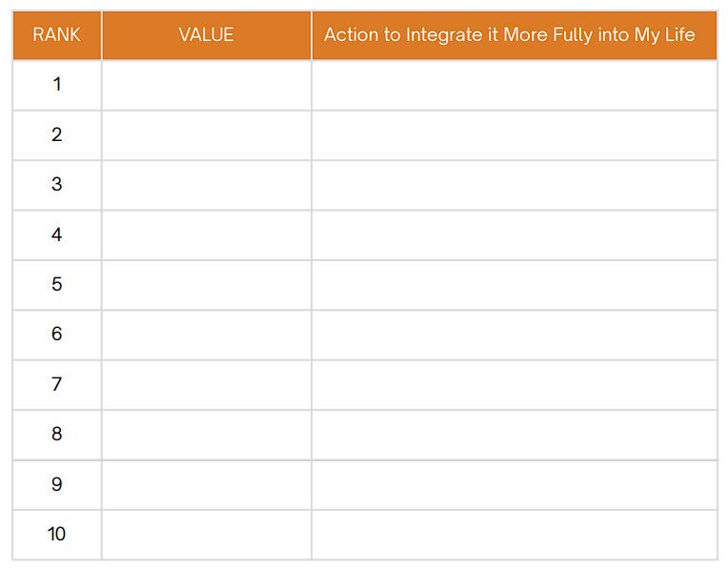Click rank number 1 cell
The image size is (728, 569).
click(x=56, y=85)
